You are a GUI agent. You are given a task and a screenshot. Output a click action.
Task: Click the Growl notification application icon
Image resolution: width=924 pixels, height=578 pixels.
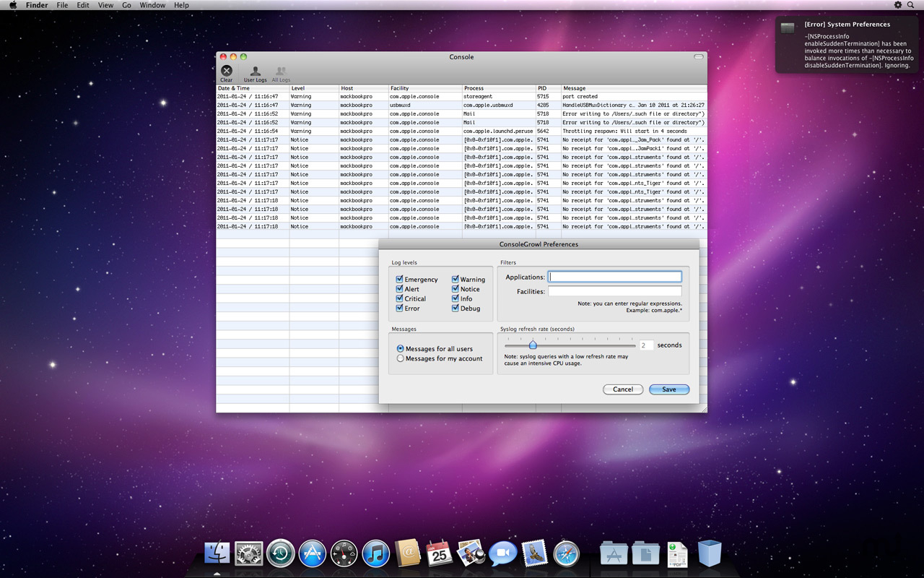[788, 27]
